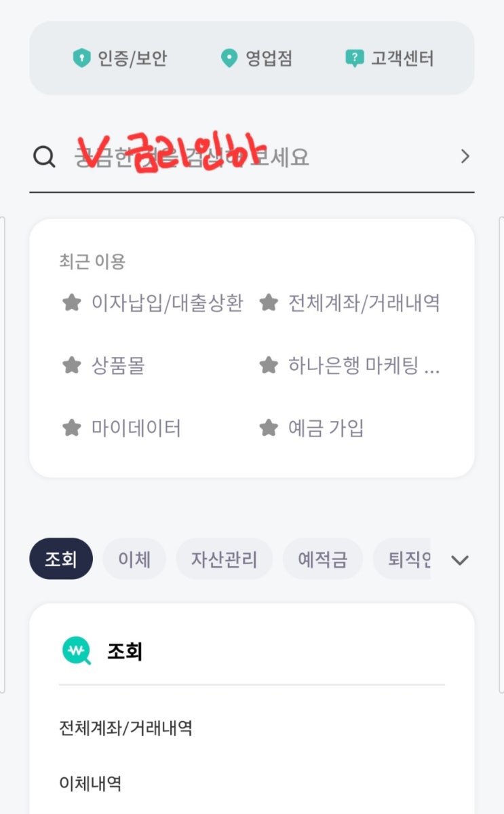504x814 pixels.
Task: Select the 자산관리 category tab
Action: tap(224, 559)
